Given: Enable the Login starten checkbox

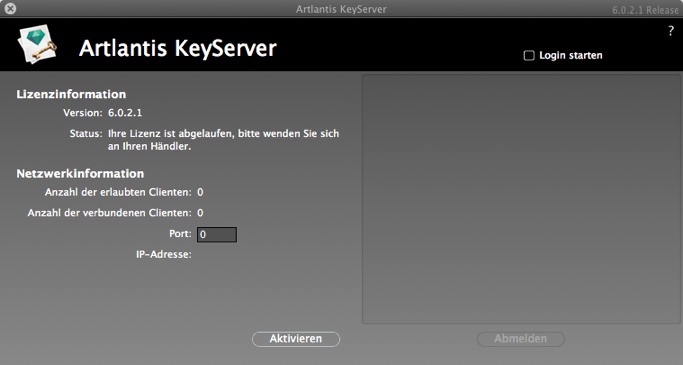Looking at the screenshot, I should point(529,56).
